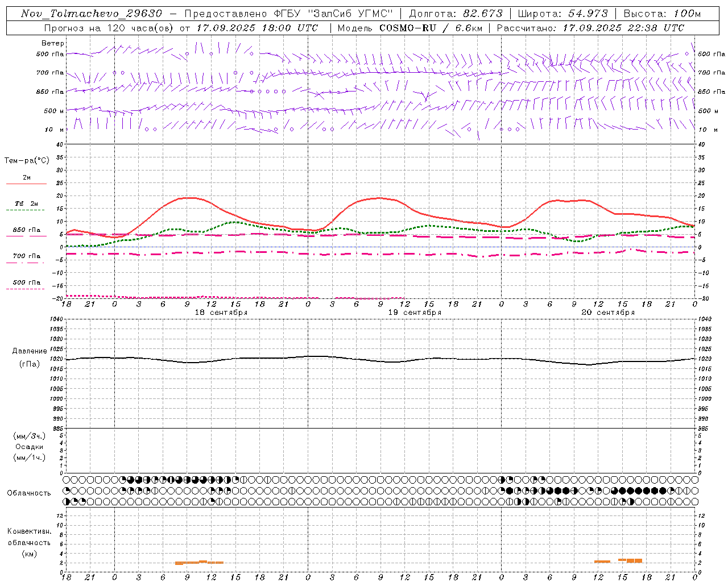Click the dotted line sample under "500 гПа" legend
Screen dimensions: 728x582
tap(26, 289)
